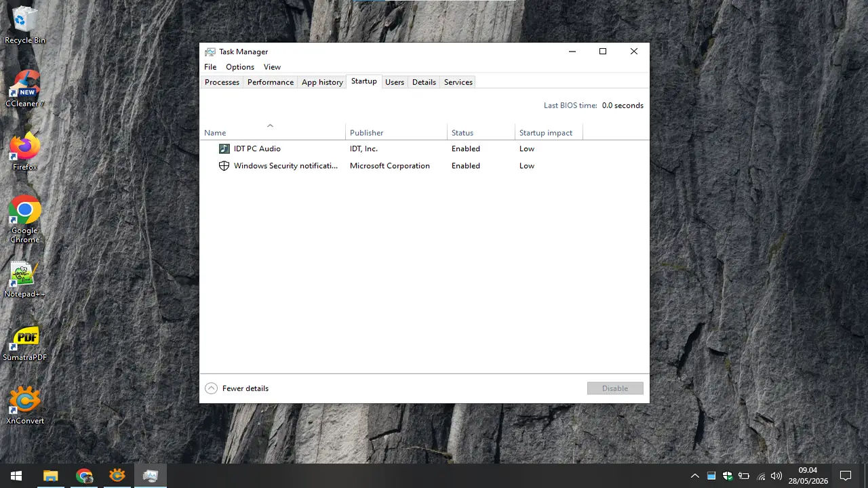The height and width of the screenshot is (488, 868).
Task: Minimize the Task Manager window
Action: [572, 52]
